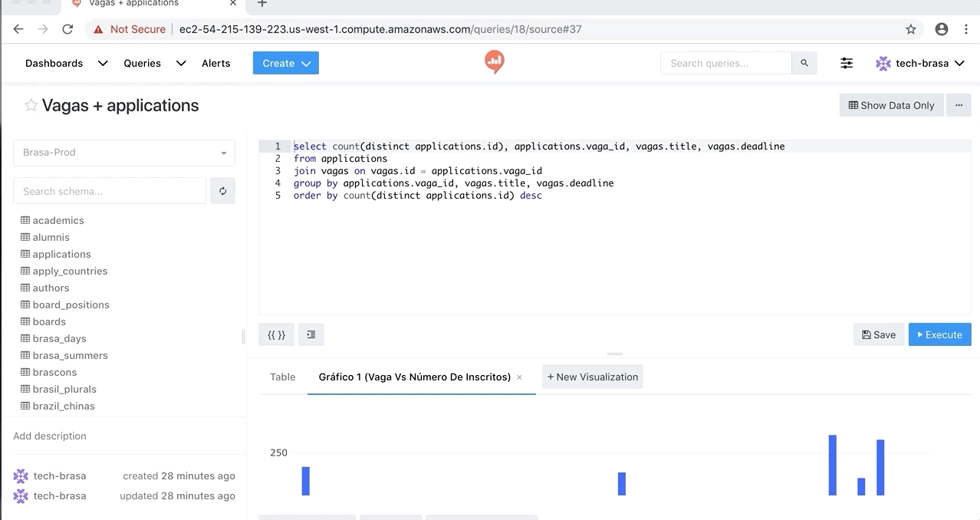Toggle Show Data Only view
980x520 pixels.
891,105
